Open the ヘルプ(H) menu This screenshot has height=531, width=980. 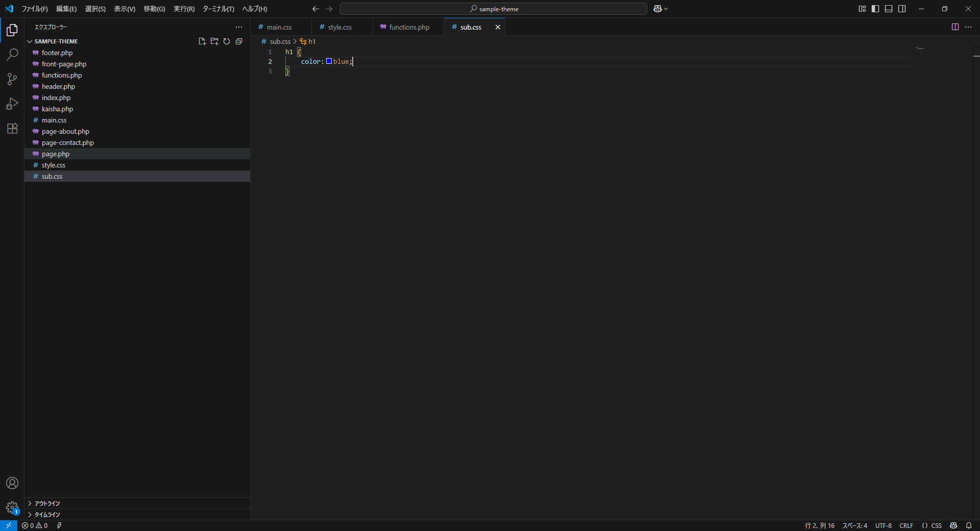(x=255, y=9)
